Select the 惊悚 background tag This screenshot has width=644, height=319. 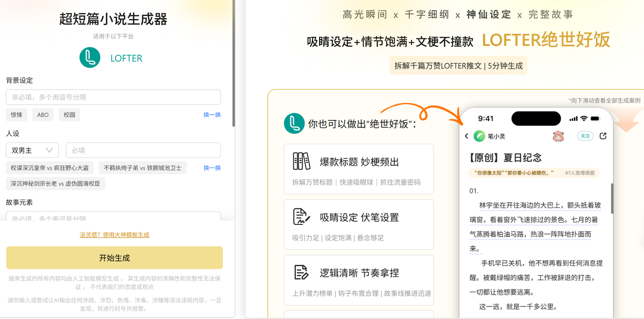coord(17,115)
